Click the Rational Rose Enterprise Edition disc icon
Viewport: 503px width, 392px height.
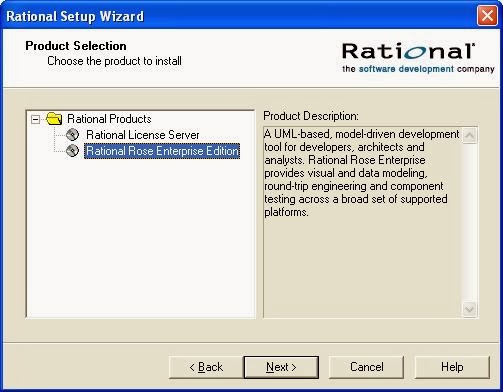tap(72, 151)
